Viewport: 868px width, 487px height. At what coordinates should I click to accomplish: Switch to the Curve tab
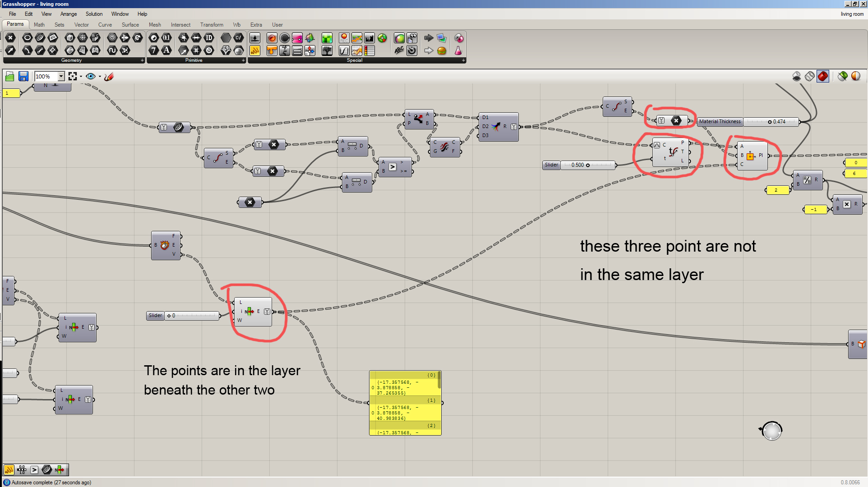click(105, 25)
